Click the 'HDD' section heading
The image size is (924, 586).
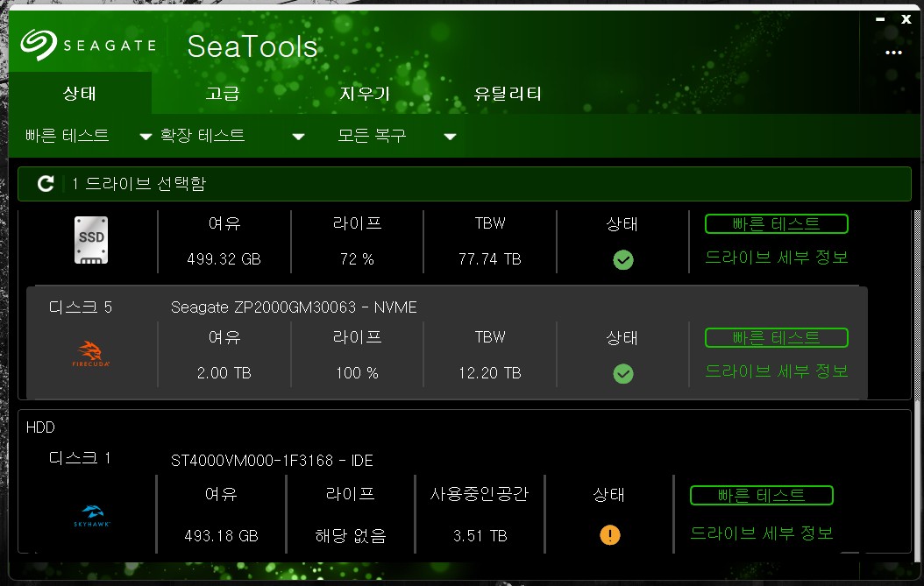coord(40,427)
